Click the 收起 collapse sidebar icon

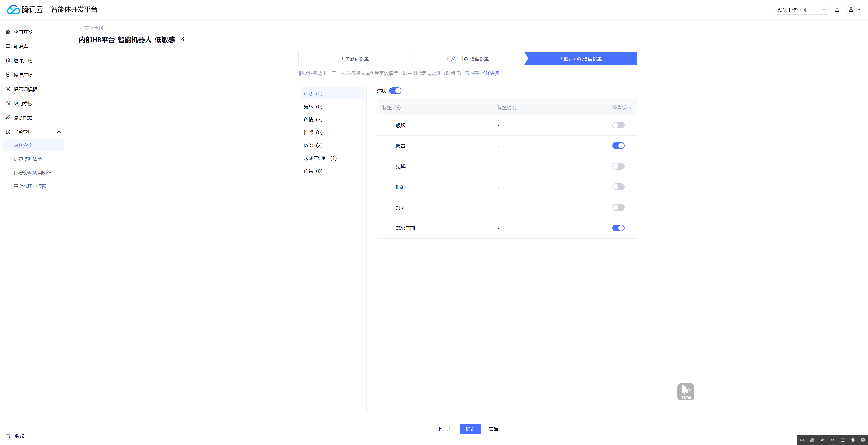[8, 436]
